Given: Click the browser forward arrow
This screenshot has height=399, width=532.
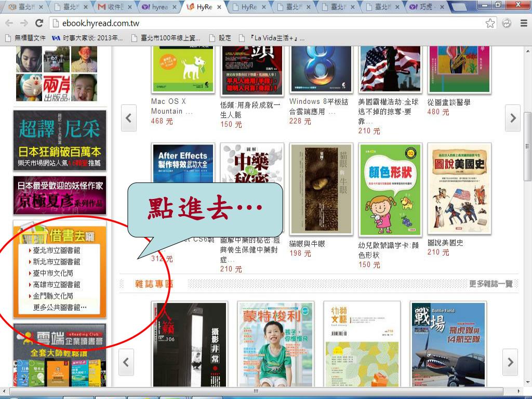Looking at the screenshot, I should pos(24,23).
